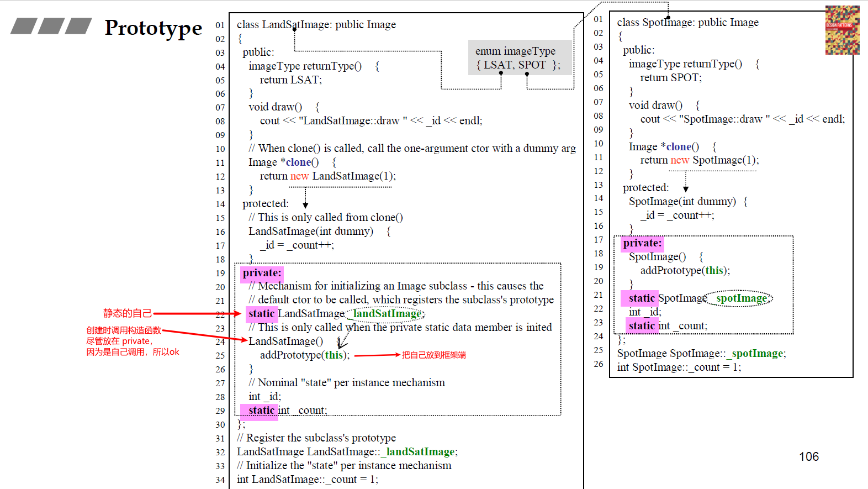Click the red annotation 静态的自己
This screenshot has height=489, width=868.
127,313
